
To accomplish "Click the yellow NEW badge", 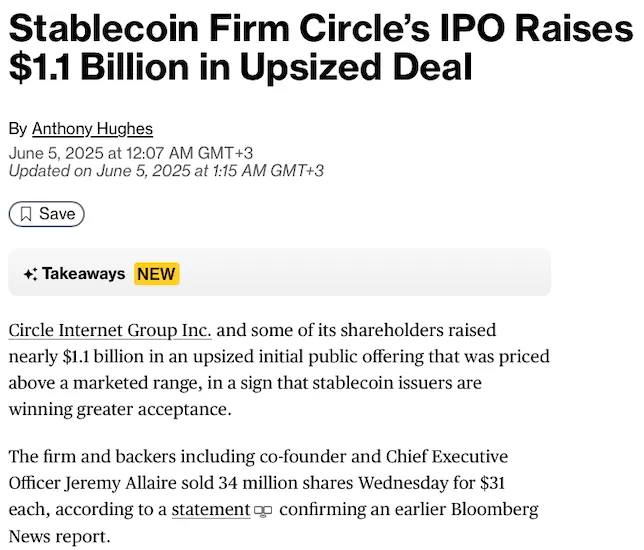I will click(156, 274).
